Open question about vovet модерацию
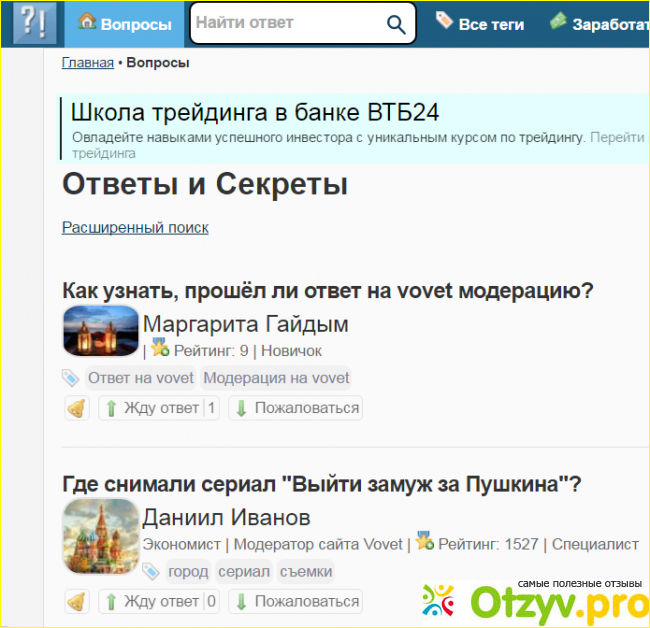The width and height of the screenshot is (650, 628). [328, 290]
